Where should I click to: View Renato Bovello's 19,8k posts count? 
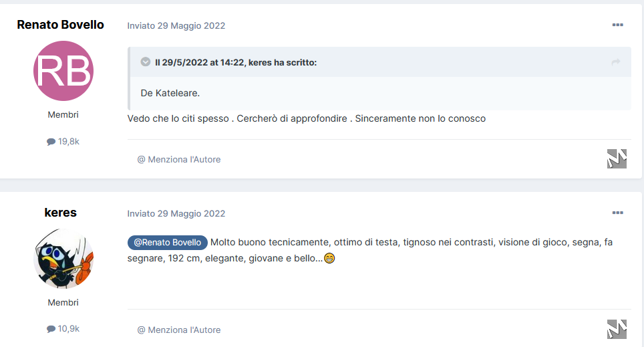(x=63, y=142)
